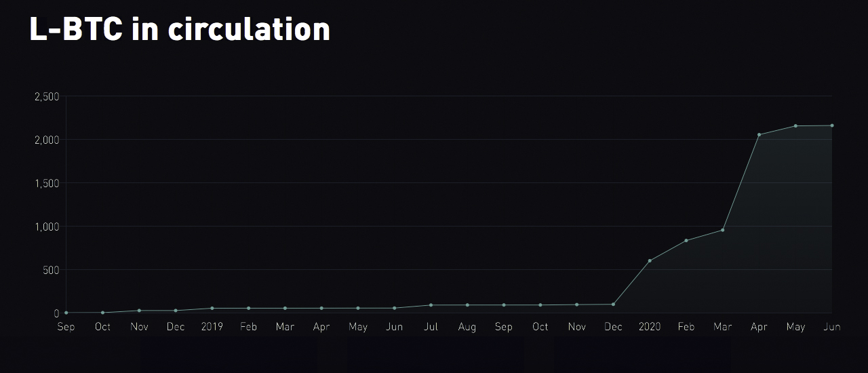
Task: Click the May 2020 data point
Action: click(795, 125)
